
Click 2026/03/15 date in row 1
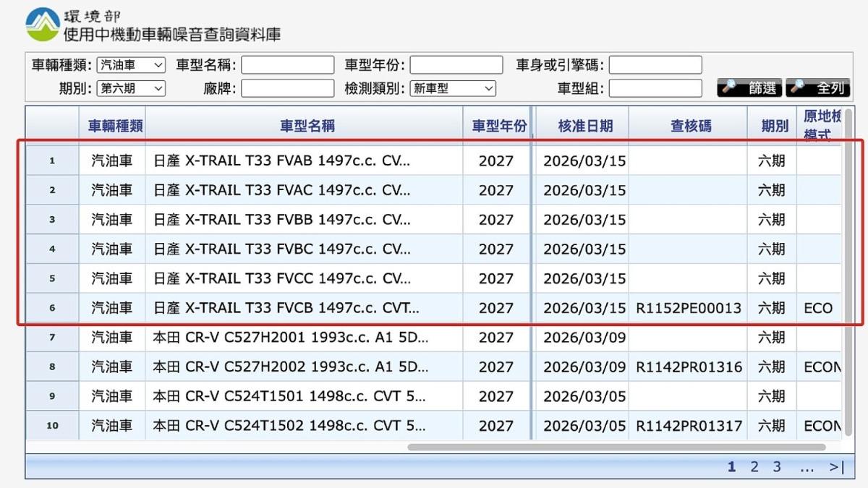(x=584, y=160)
